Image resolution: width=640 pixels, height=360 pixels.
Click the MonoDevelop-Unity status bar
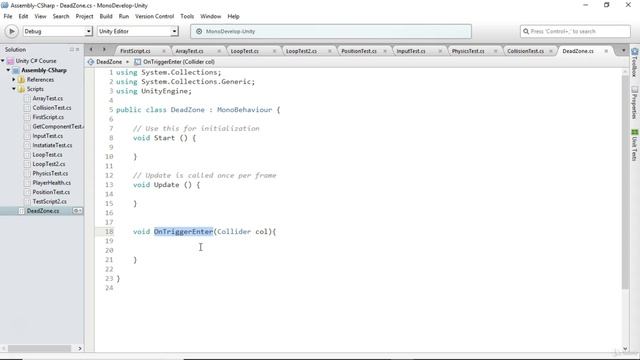[x=331, y=31]
